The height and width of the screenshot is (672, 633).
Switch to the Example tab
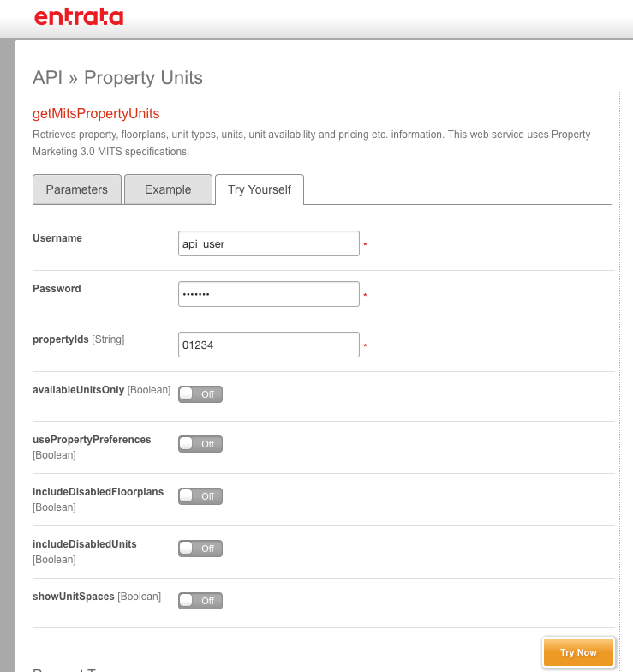coord(168,189)
